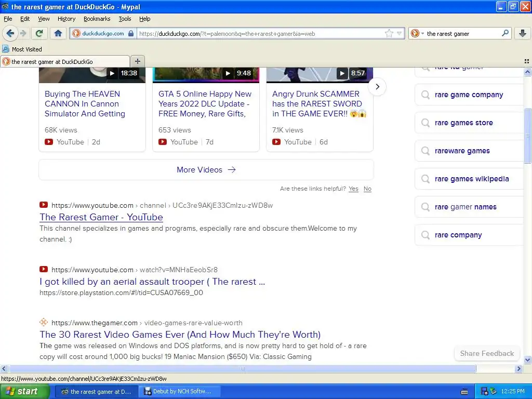The height and width of the screenshot is (399, 532).
Task: Click the vertical scrollbar thumb
Action: coord(527,136)
